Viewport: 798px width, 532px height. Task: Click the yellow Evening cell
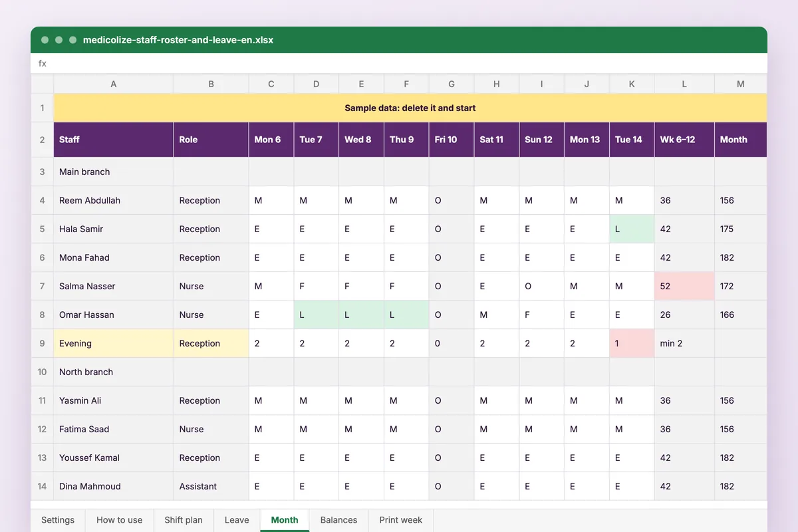[x=114, y=343]
